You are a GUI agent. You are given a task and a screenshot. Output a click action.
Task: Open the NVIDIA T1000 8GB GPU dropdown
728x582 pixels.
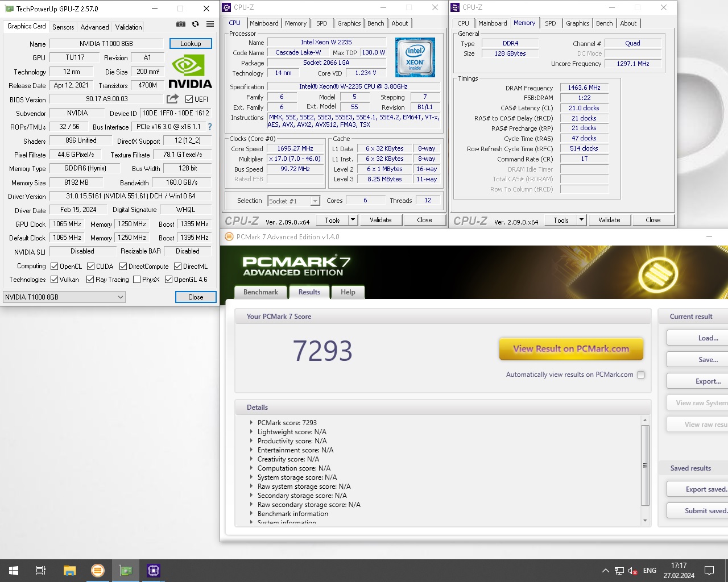click(x=64, y=297)
